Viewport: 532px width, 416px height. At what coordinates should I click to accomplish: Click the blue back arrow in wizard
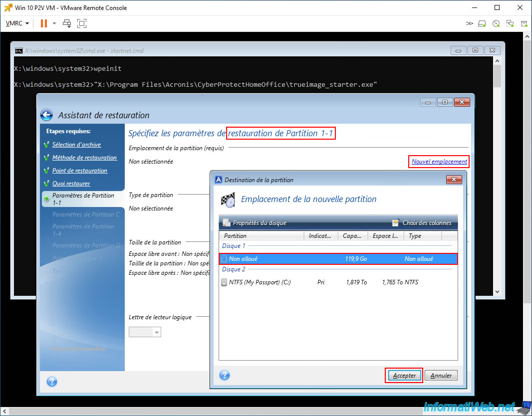[x=46, y=115]
